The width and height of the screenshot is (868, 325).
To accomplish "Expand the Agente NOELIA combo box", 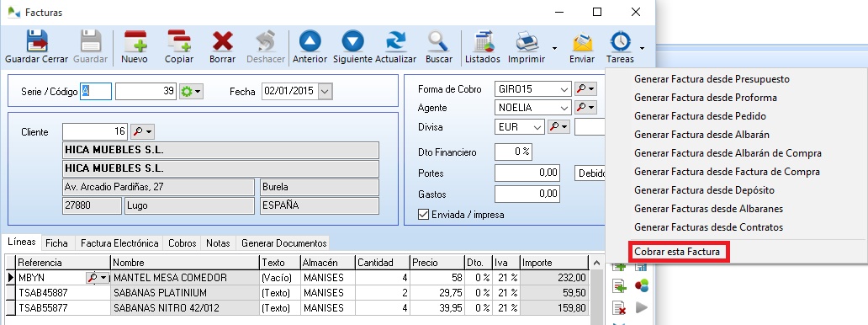I will click(x=564, y=107).
